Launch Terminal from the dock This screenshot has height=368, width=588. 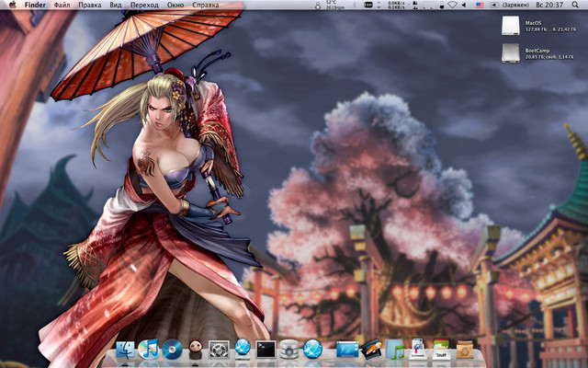click(x=266, y=350)
